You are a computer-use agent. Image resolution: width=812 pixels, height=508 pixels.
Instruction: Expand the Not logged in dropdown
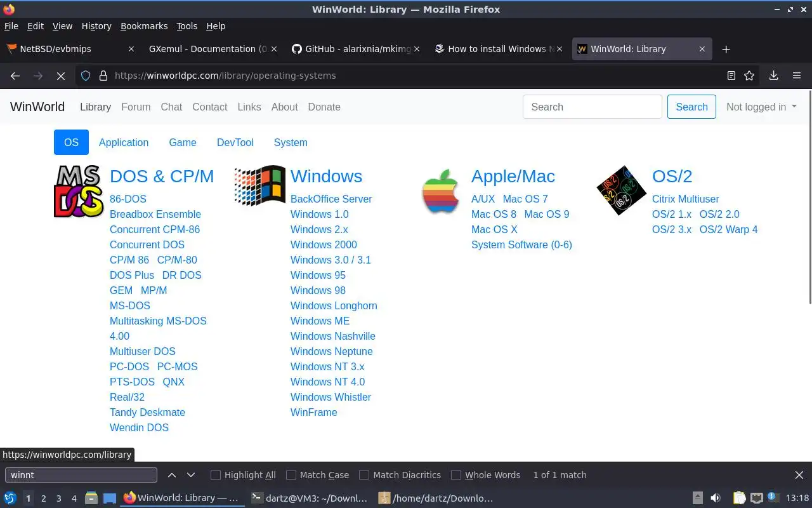tap(761, 107)
